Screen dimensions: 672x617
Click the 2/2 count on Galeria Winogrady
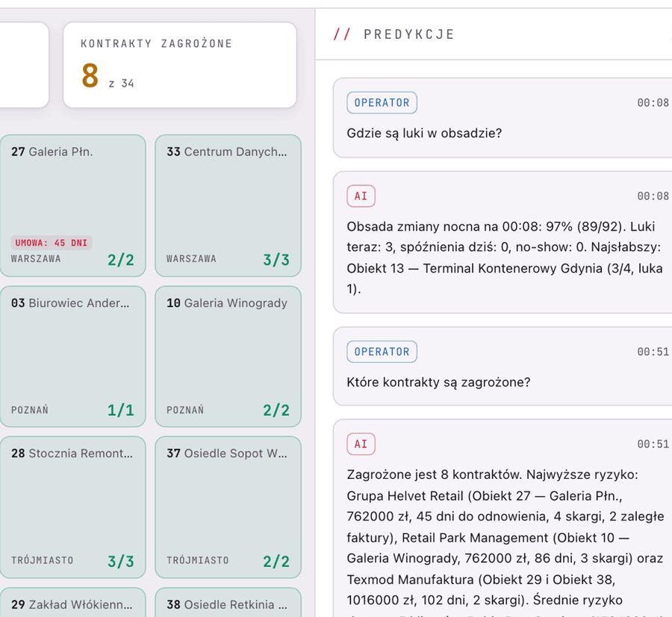276,410
